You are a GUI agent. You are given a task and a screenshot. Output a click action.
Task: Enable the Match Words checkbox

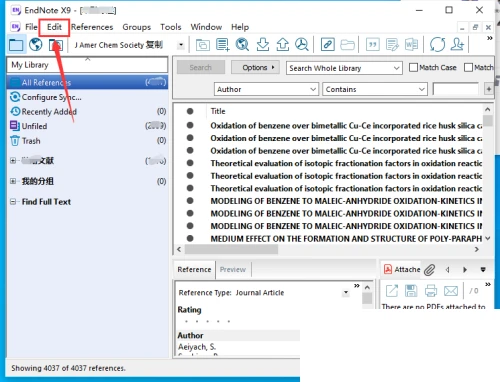(x=468, y=67)
